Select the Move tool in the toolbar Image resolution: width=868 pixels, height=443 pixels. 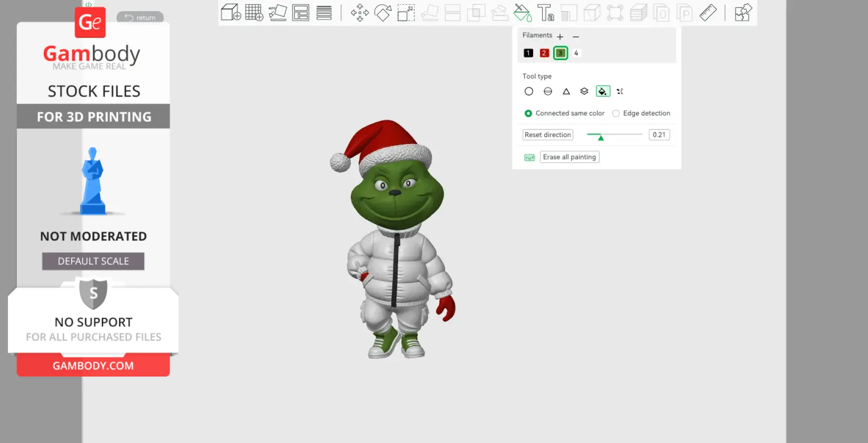coord(360,13)
